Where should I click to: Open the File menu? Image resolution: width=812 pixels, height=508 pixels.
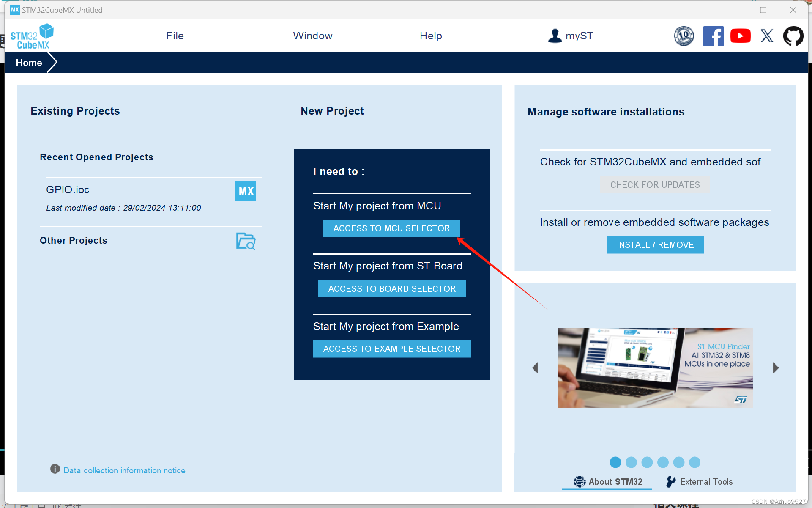175,36
